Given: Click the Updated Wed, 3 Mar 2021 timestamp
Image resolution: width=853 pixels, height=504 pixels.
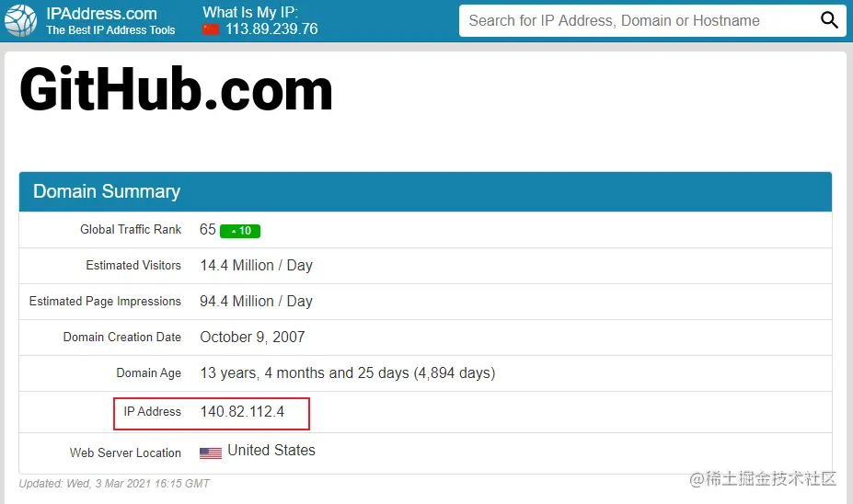Looking at the screenshot, I should [x=114, y=484].
